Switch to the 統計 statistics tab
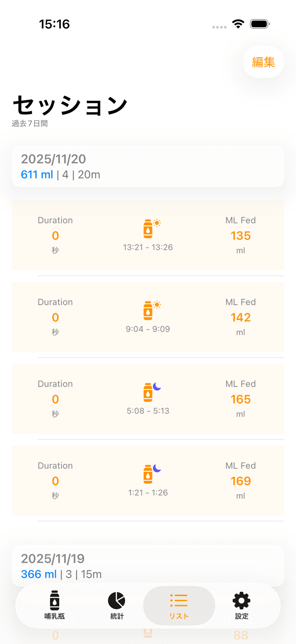Viewport: 296px width, 644px height. 117,605
